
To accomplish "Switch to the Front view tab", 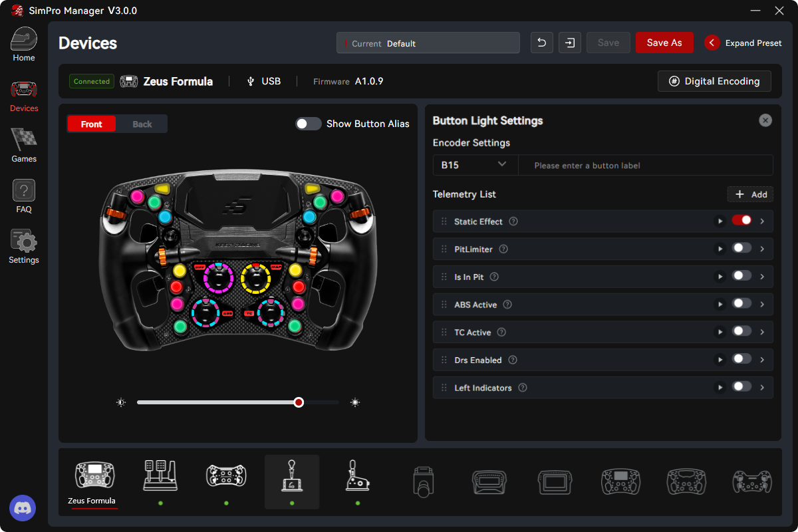I will 92,124.
